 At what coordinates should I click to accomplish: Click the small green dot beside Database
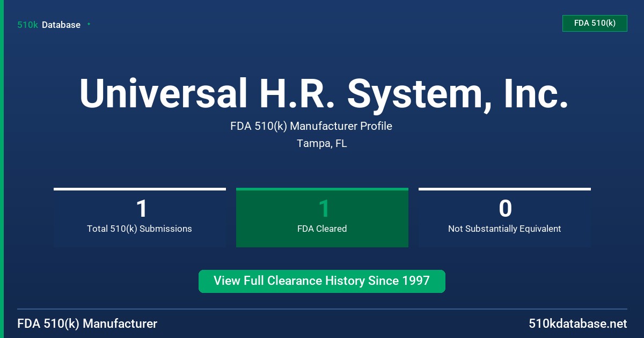(89, 24)
